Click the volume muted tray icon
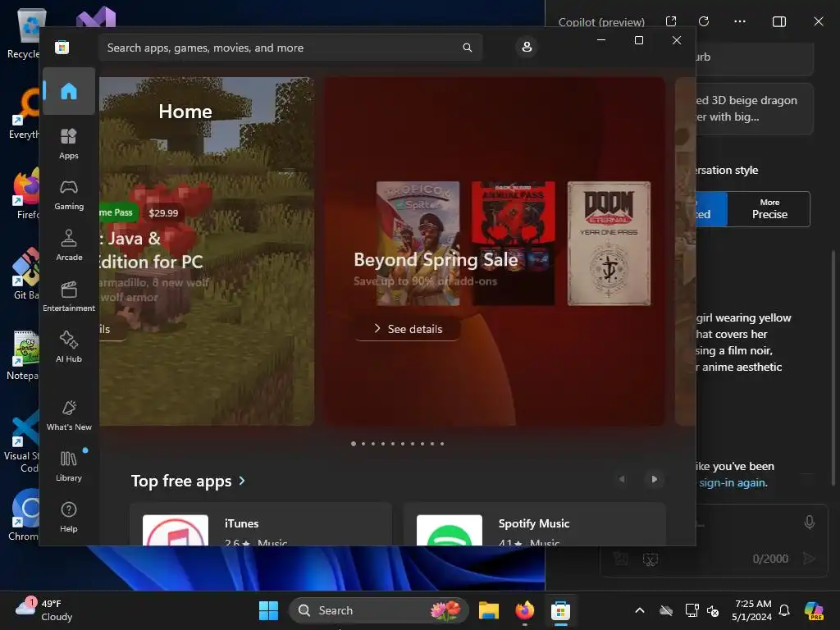840x630 pixels. [713, 610]
